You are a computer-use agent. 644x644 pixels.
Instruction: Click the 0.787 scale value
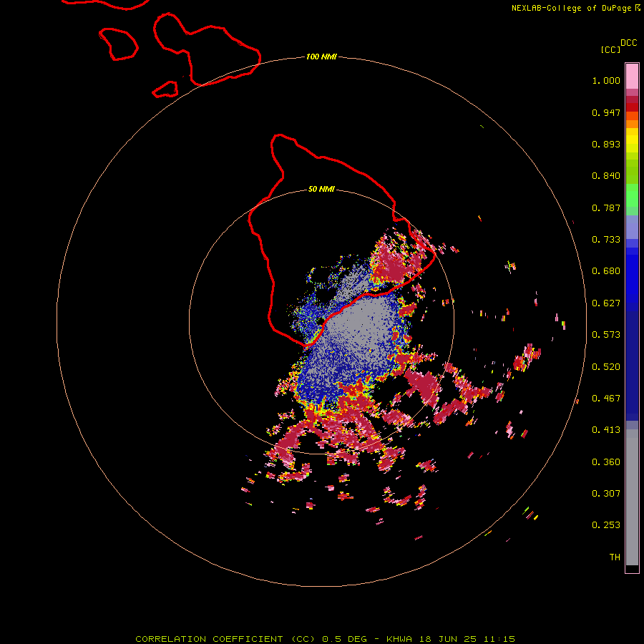(x=606, y=208)
